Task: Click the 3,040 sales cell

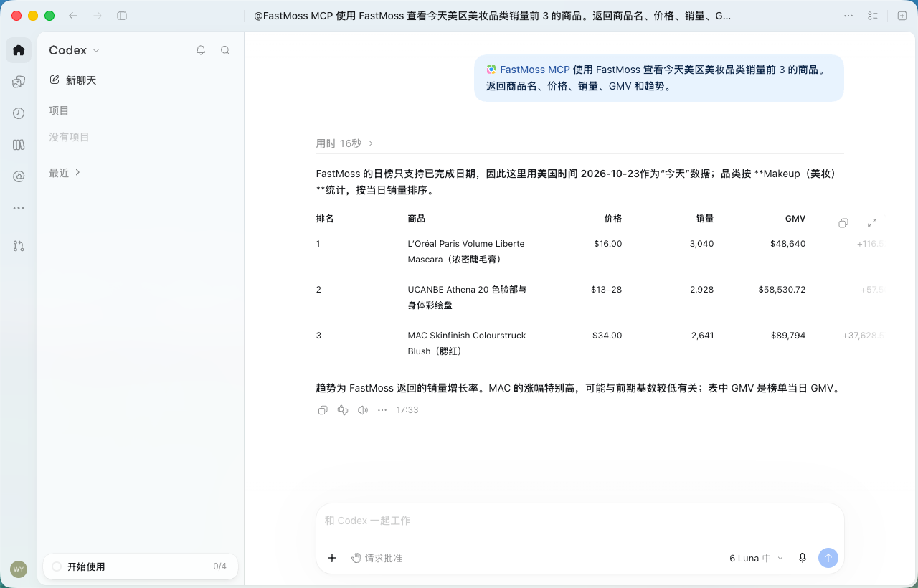Action: coord(702,244)
